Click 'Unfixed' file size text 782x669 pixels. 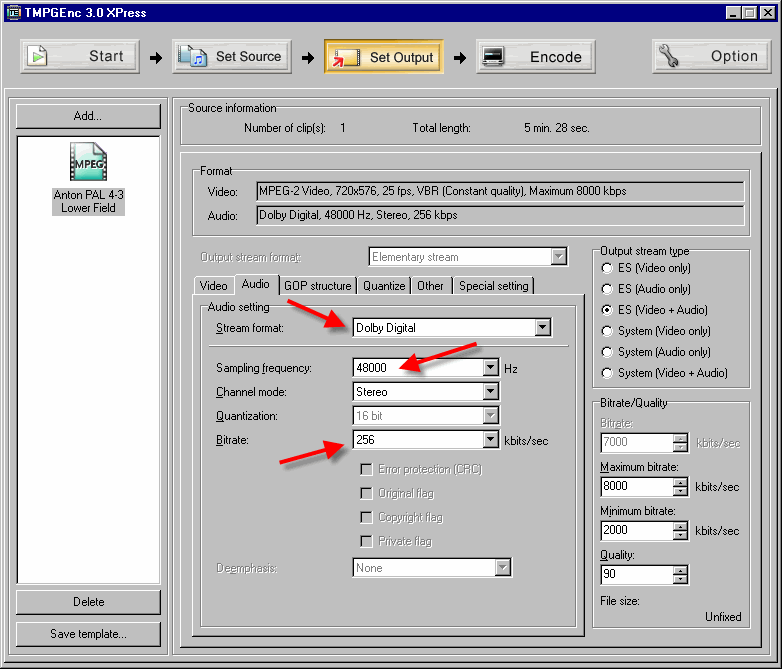click(723, 617)
